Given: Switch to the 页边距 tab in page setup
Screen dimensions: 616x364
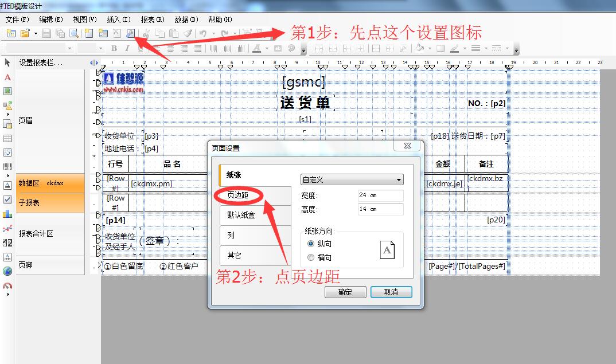Looking at the screenshot, I should pyautogui.click(x=237, y=195).
